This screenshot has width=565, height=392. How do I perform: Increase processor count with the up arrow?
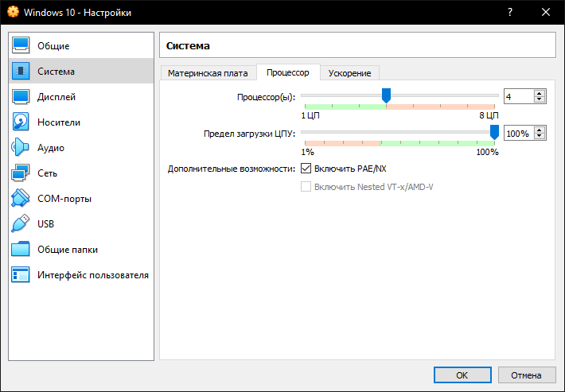tap(539, 93)
